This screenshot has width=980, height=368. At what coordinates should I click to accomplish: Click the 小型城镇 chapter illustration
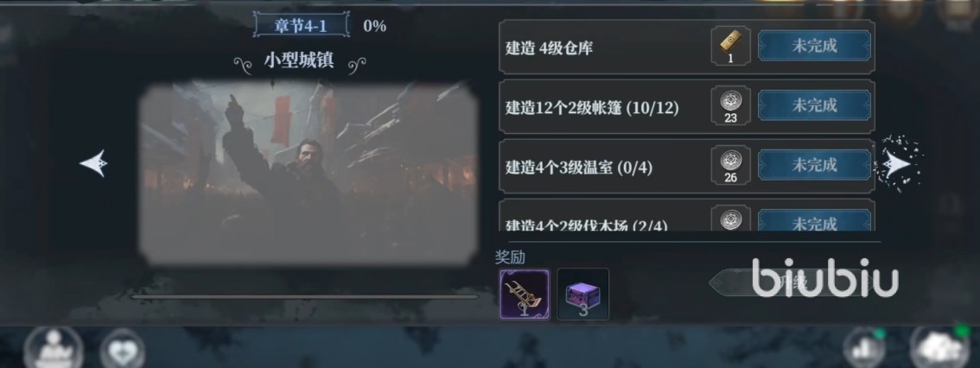[309, 173]
